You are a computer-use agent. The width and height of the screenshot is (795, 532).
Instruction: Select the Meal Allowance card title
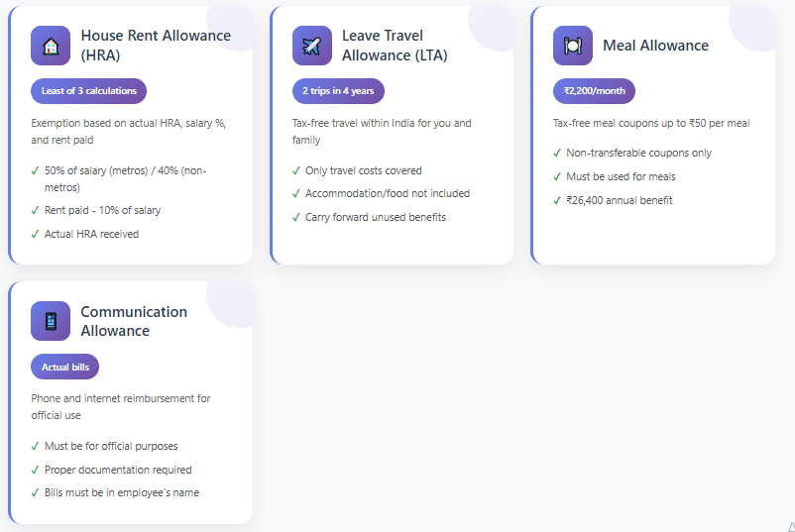pyautogui.click(x=655, y=46)
